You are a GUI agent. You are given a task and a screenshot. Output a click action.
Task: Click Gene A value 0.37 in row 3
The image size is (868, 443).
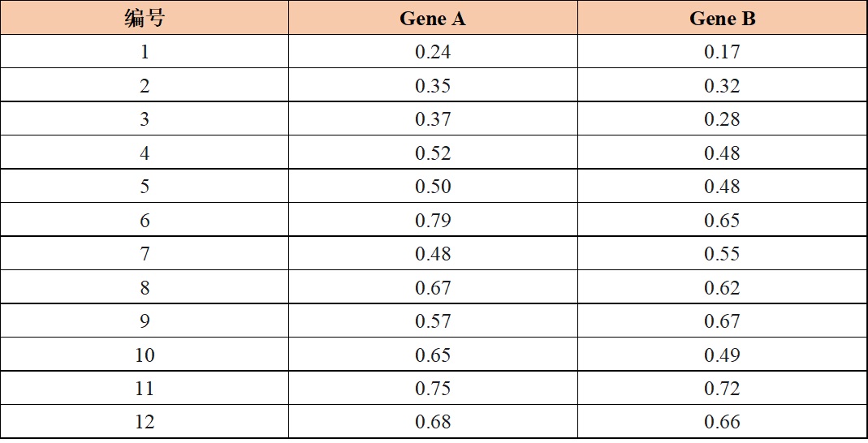click(433, 119)
